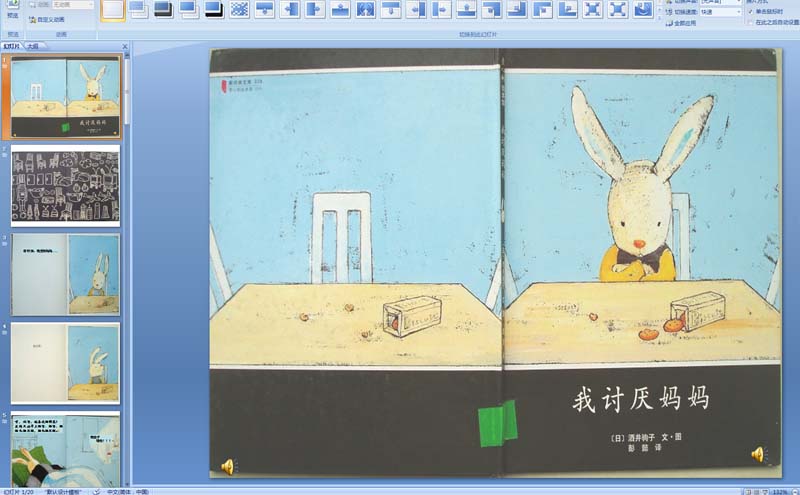Switch to normal view button in status bar
800x495 pixels.
point(748,492)
